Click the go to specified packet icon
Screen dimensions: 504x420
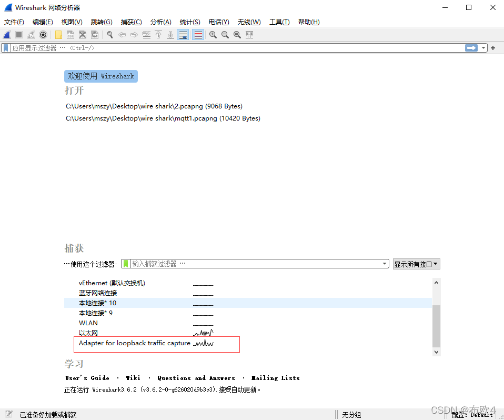(x=146, y=35)
